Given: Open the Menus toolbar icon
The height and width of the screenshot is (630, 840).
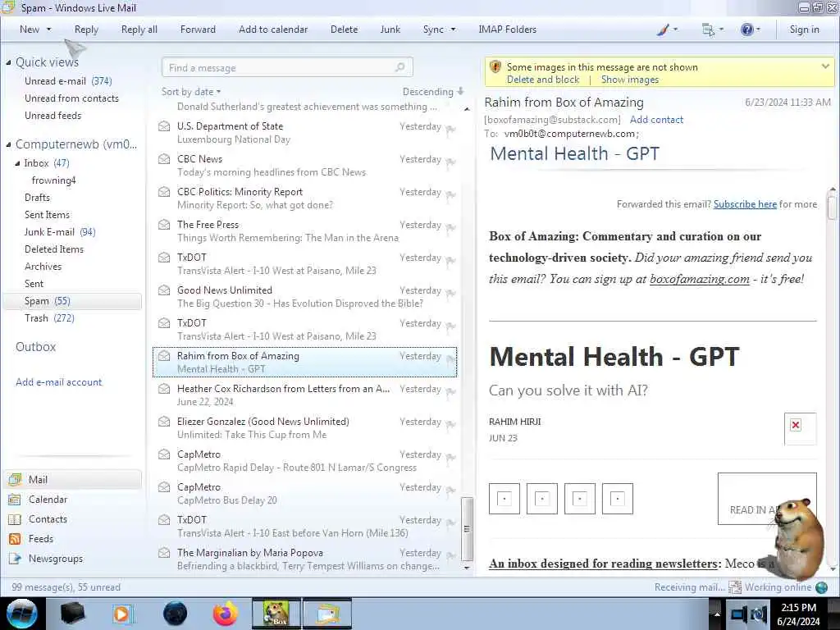Looking at the screenshot, I should pyautogui.click(x=708, y=30).
